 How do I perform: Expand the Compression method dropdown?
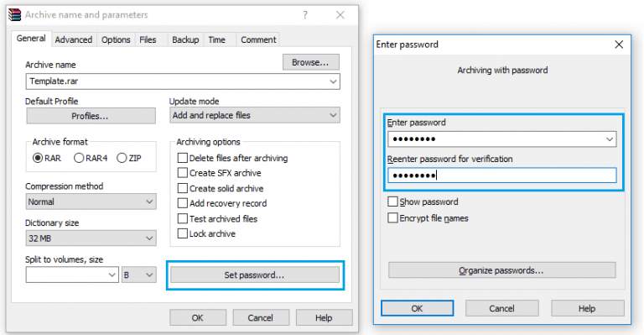(91, 202)
